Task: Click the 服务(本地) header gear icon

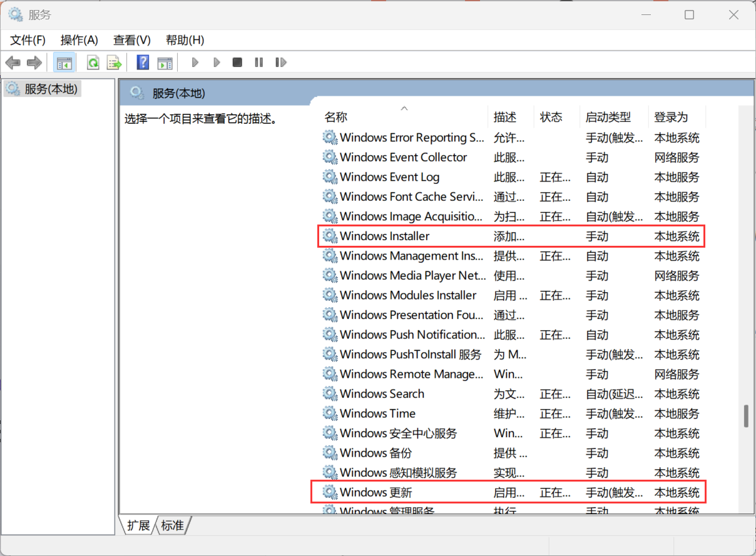Action: [x=137, y=93]
